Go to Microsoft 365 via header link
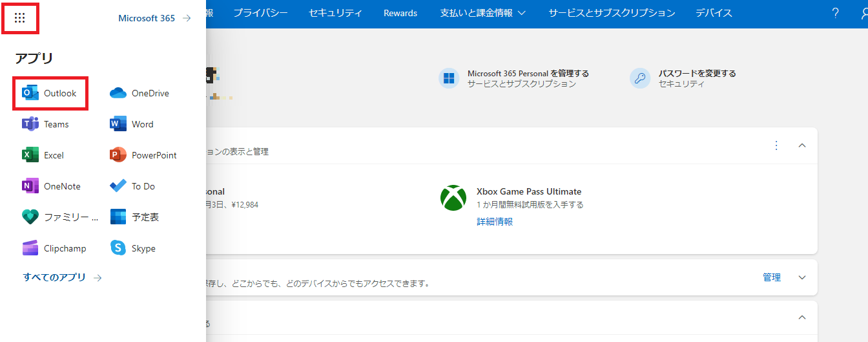Image resolution: width=868 pixels, height=342 pixels. click(154, 18)
